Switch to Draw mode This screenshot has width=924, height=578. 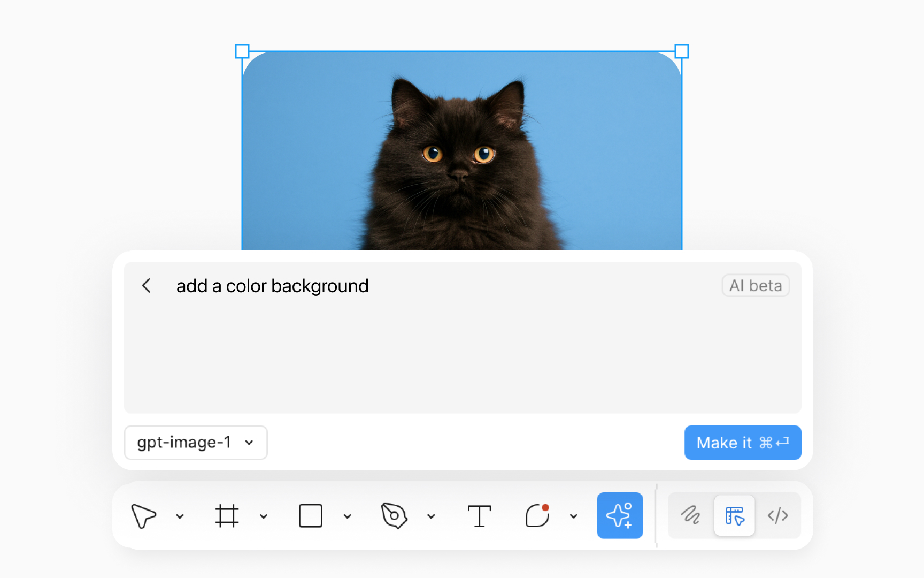(690, 515)
